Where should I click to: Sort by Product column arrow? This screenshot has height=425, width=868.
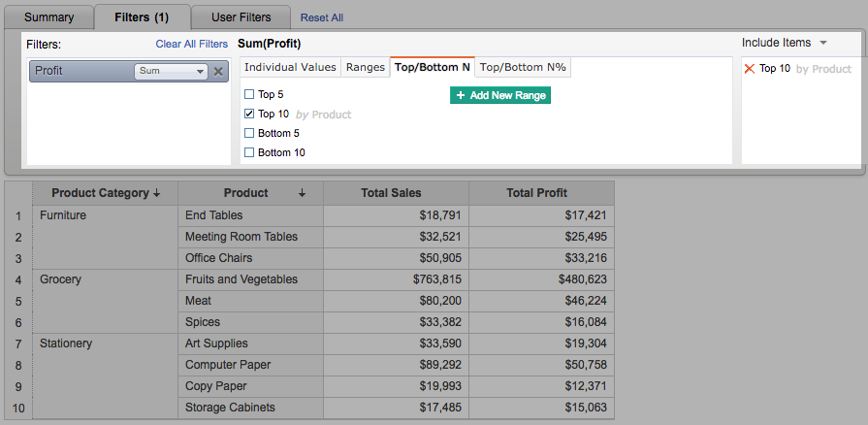pyautogui.click(x=303, y=193)
